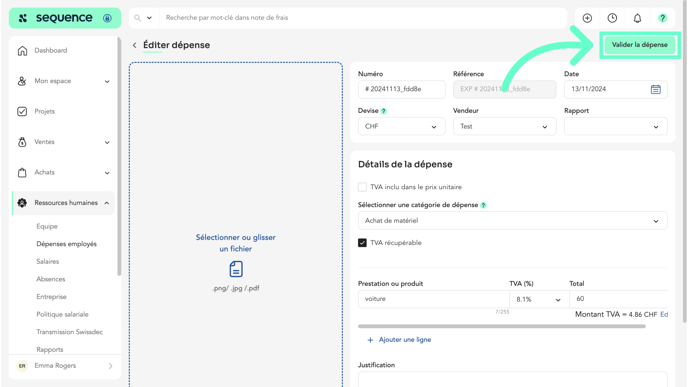Click Ajouter une ligne link

click(405, 340)
